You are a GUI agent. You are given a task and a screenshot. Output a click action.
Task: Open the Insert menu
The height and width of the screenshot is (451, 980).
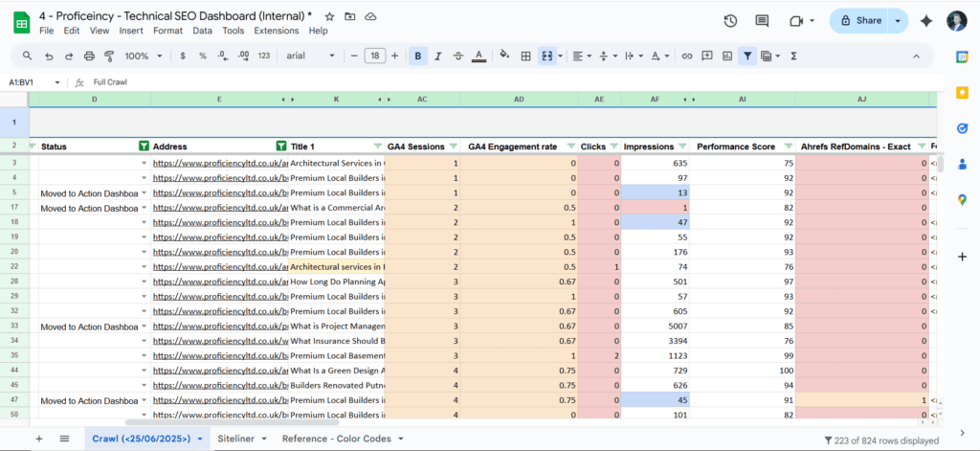coord(131,31)
